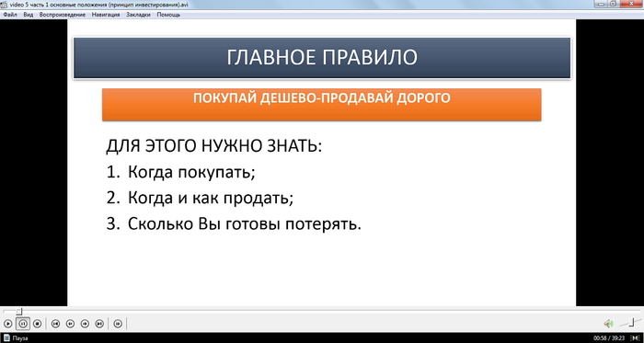The height and width of the screenshot is (343, 644).
Task: Open the Воспроизведение menu
Action: tap(62, 15)
